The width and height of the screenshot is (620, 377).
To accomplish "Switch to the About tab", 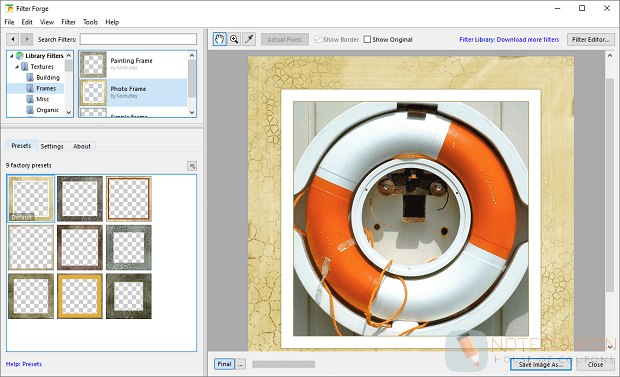I will tap(82, 146).
